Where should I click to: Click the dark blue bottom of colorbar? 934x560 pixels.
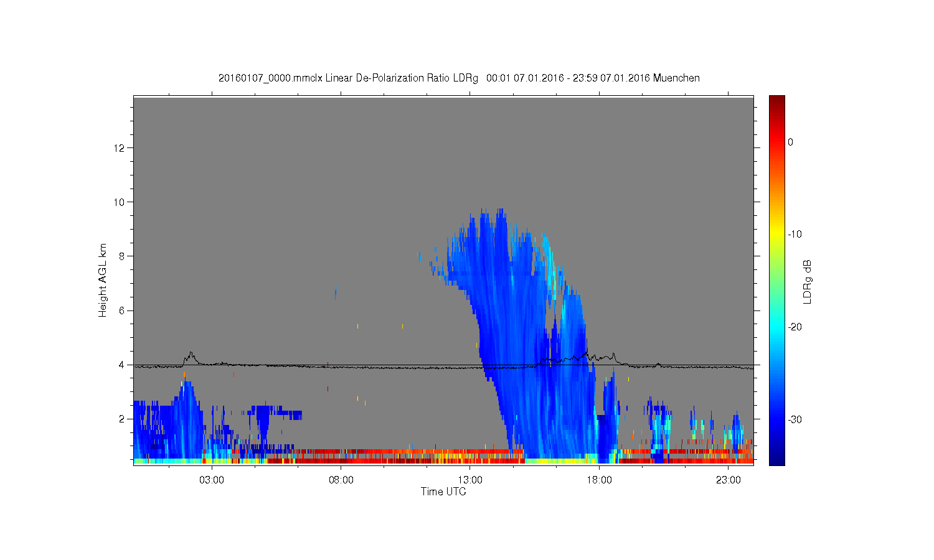776,459
